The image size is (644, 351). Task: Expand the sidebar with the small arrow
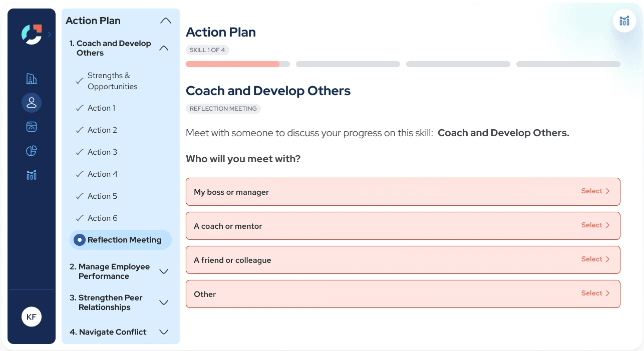click(x=50, y=35)
